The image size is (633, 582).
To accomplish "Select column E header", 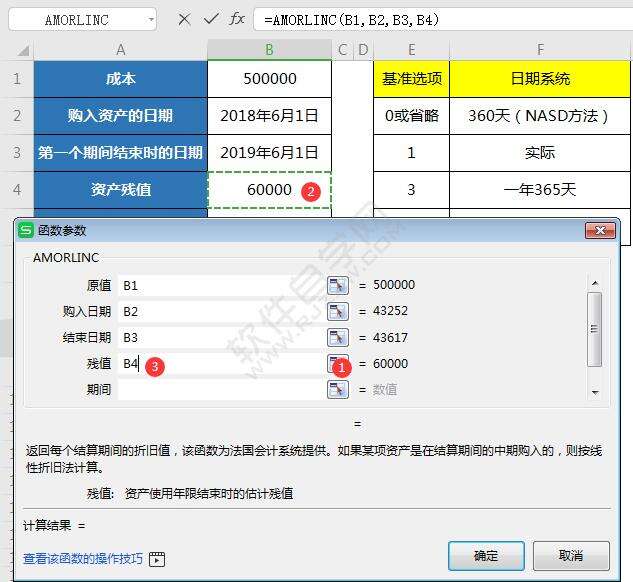I will click(x=411, y=50).
